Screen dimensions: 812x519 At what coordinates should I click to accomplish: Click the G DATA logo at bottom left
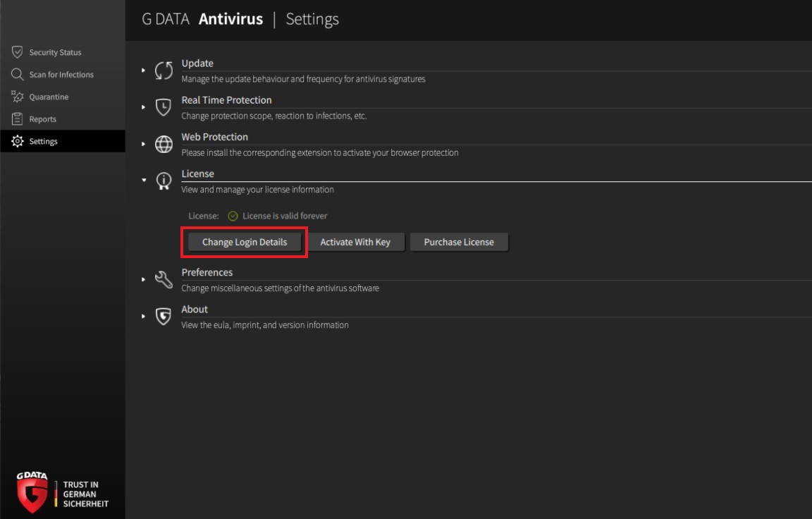point(32,492)
